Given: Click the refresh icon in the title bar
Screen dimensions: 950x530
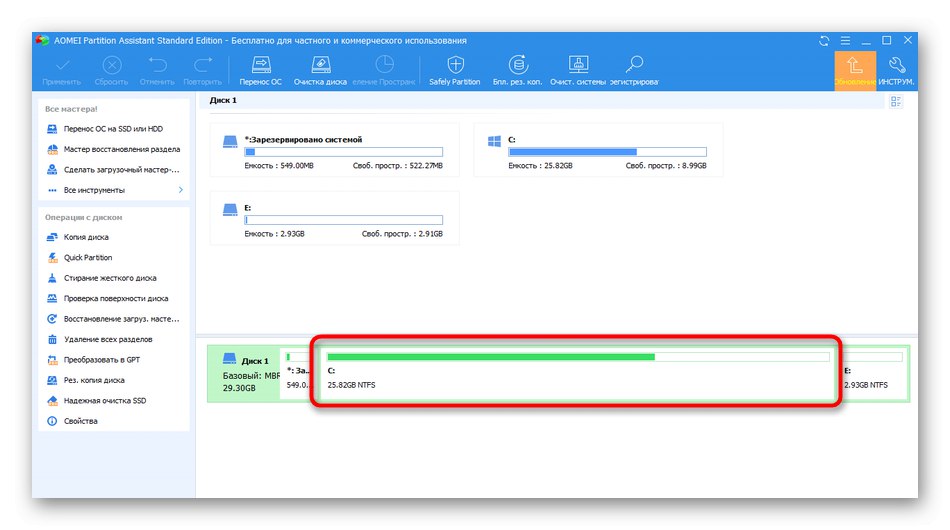Looking at the screenshot, I should (824, 41).
